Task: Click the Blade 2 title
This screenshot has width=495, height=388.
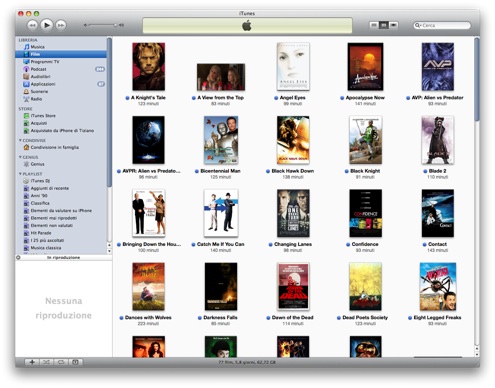Action: coord(437,171)
